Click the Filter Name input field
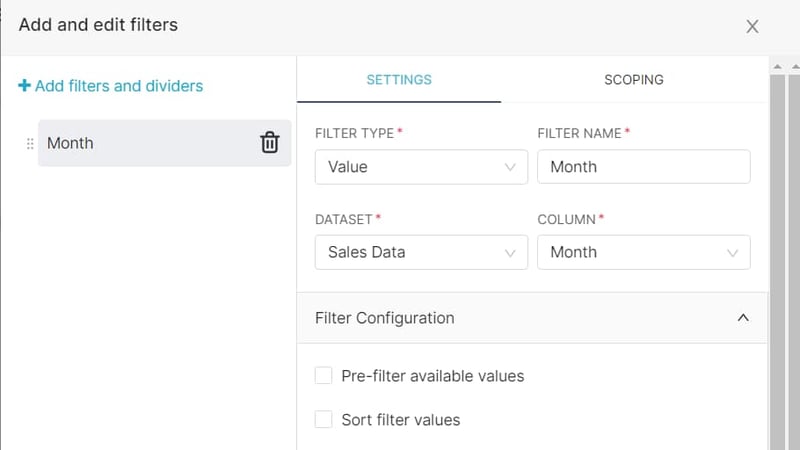This screenshot has width=800, height=450. point(644,167)
